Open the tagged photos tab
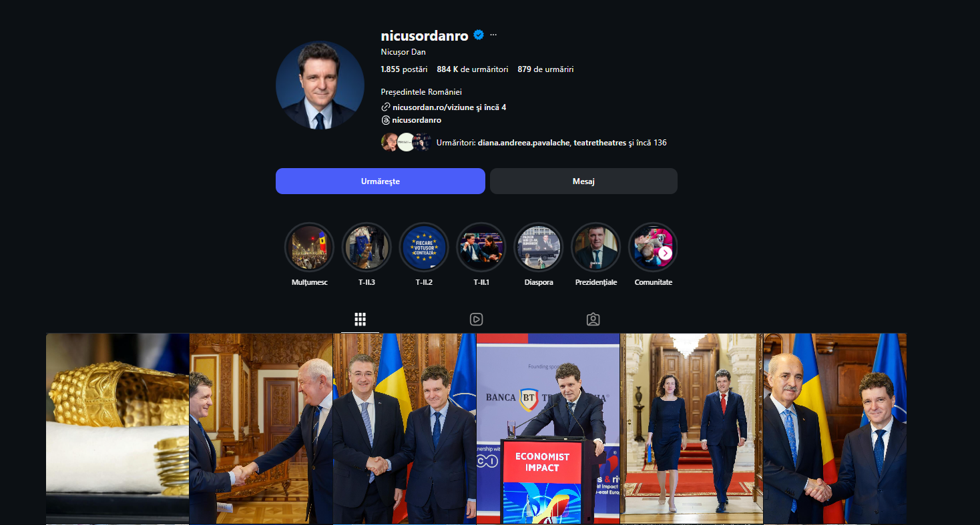Viewport: 980px width, 525px height. [593, 319]
